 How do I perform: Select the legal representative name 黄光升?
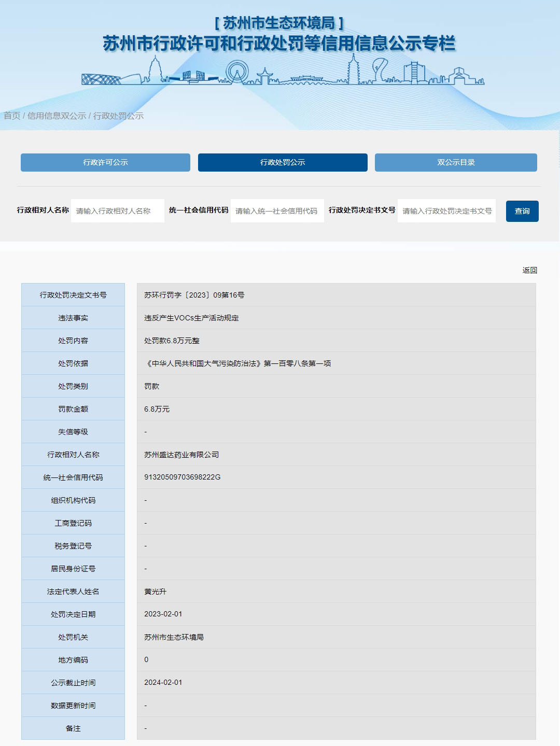click(155, 592)
